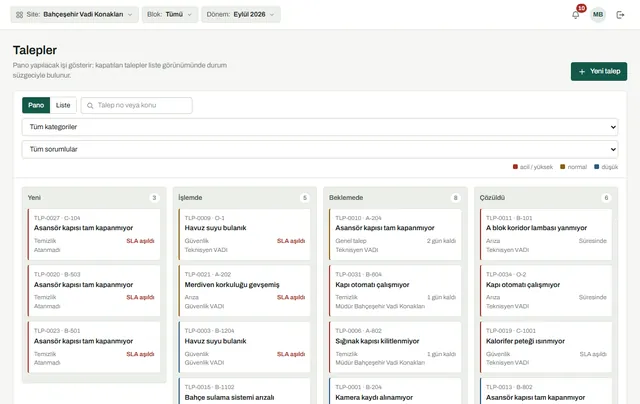640x404 pixels.
Task: Click the Talepler page heading
Action: 35,50
